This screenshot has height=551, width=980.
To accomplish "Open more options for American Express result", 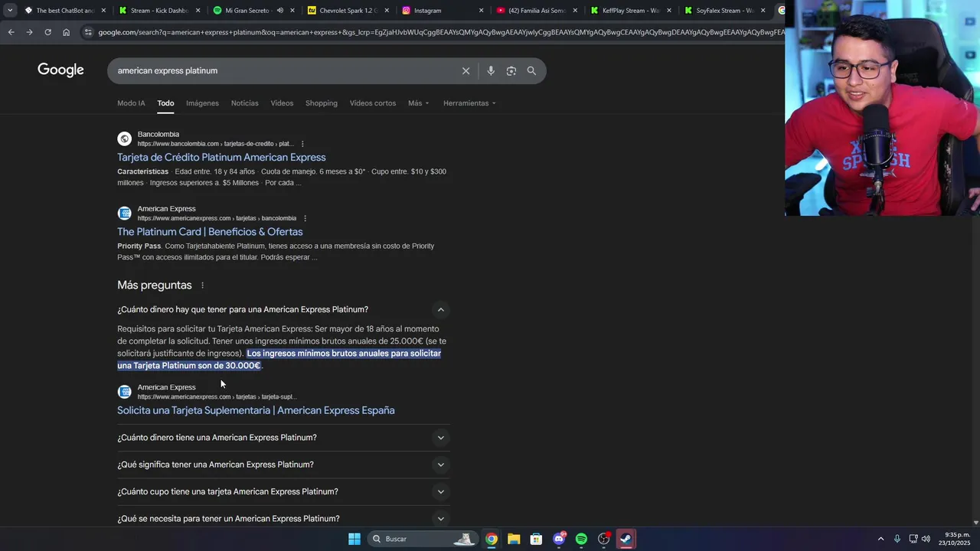I will [305, 218].
